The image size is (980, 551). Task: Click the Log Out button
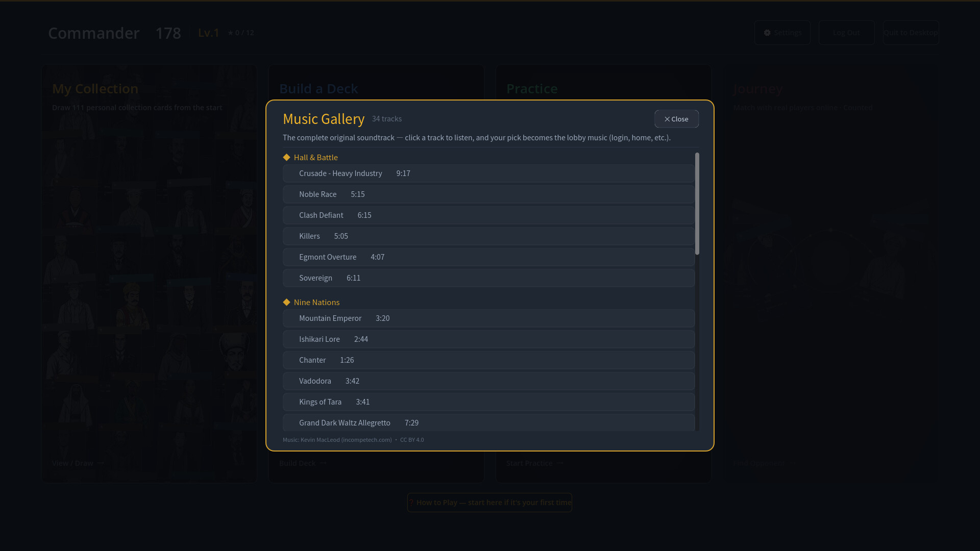(846, 33)
